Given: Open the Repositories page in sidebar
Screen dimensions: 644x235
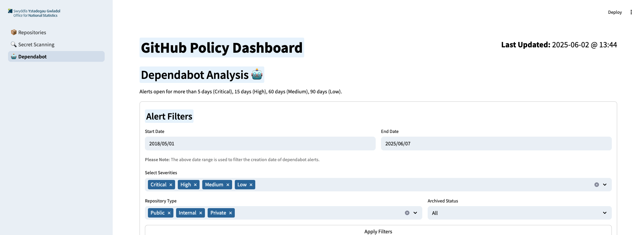Looking at the screenshot, I should pos(56,32).
